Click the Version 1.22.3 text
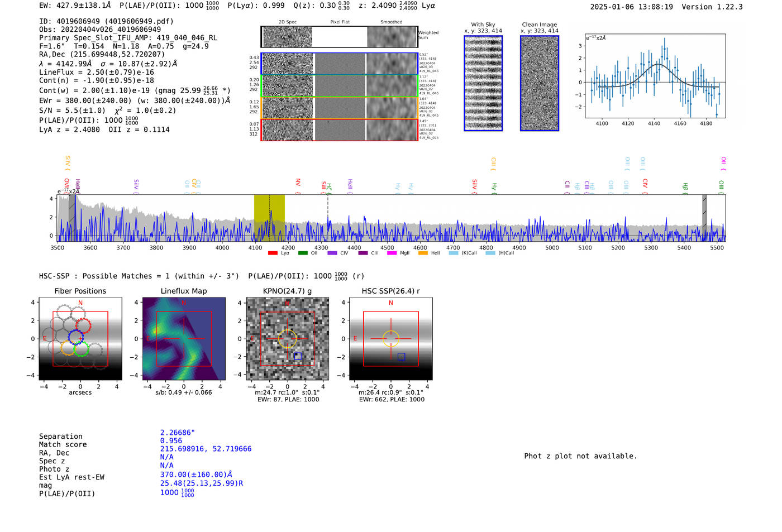 click(712, 7)
